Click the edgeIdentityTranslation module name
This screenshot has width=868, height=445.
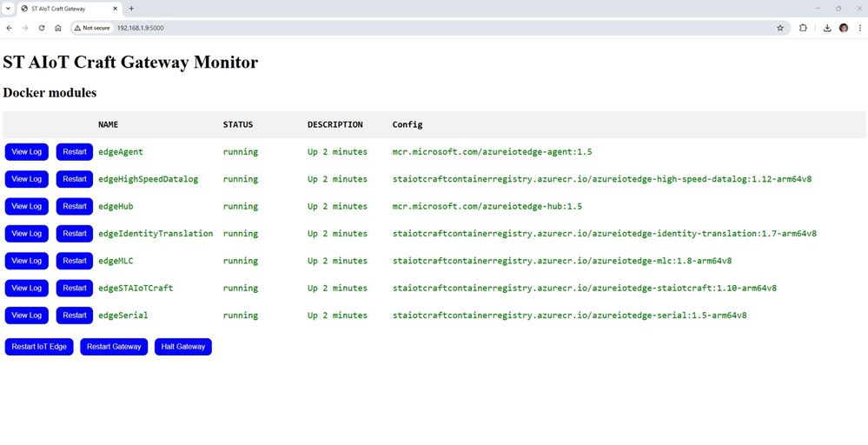tap(156, 233)
